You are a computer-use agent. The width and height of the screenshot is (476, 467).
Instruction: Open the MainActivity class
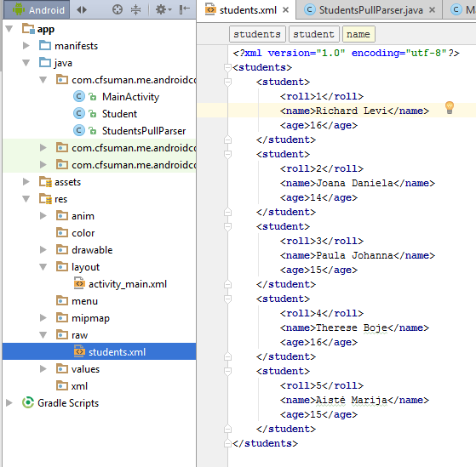pos(130,97)
